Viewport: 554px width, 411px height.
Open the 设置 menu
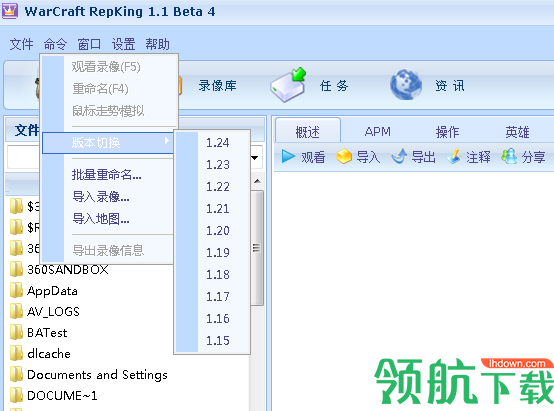(123, 45)
